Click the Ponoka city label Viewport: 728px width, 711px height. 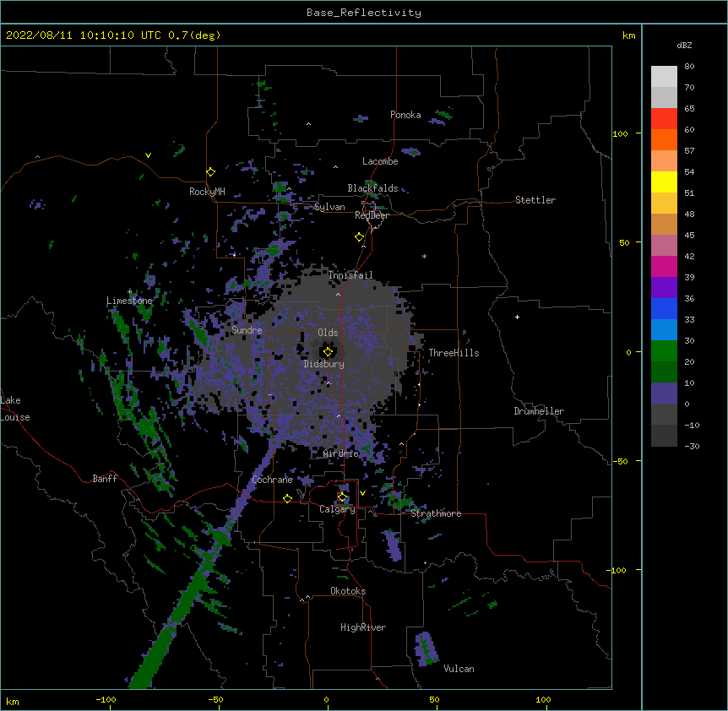coord(405,115)
